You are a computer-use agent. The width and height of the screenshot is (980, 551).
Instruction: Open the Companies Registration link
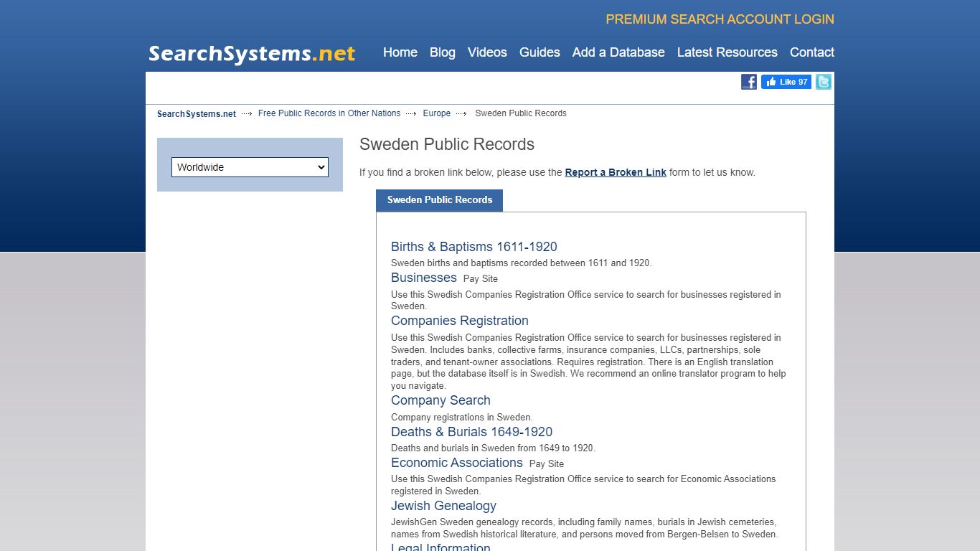coord(460,321)
